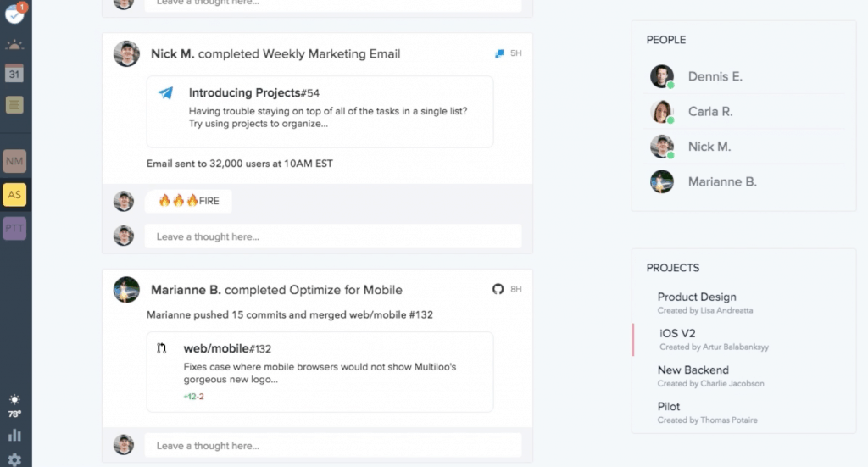Image resolution: width=868 pixels, height=467 pixels.
Task: Open the sunrise icon in sidebar
Action: pos(14,45)
